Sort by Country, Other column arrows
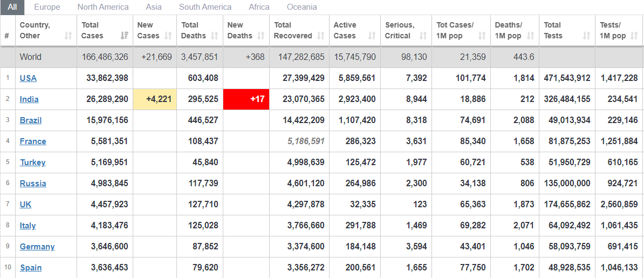Image resolution: width=644 pixels, height=278 pixels. 68,36
